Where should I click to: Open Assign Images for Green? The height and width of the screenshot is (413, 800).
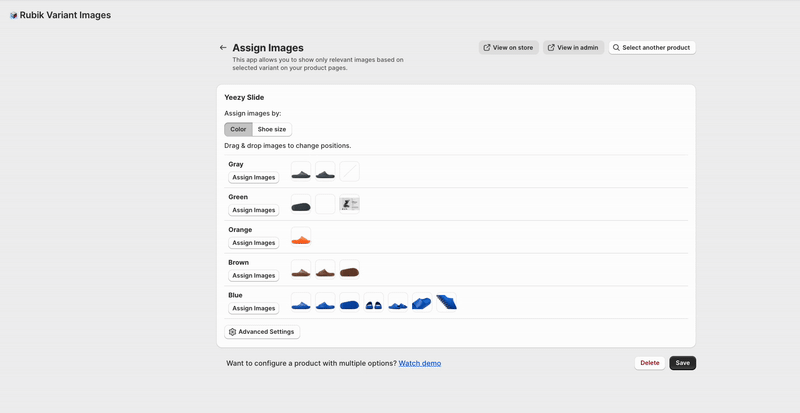pyautogui.click(x=254, y=210)
